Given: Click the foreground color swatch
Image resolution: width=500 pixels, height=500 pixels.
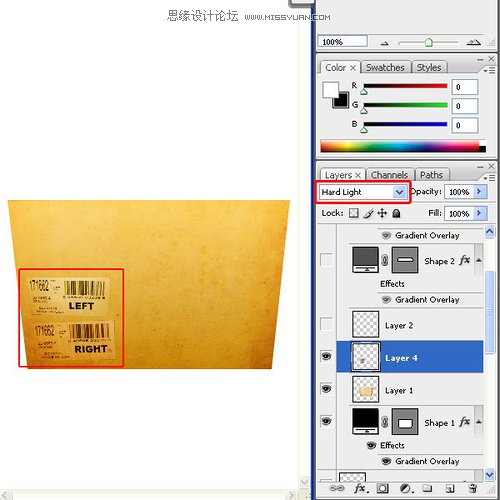Looking at the screenshot, I should click(330, 90).
